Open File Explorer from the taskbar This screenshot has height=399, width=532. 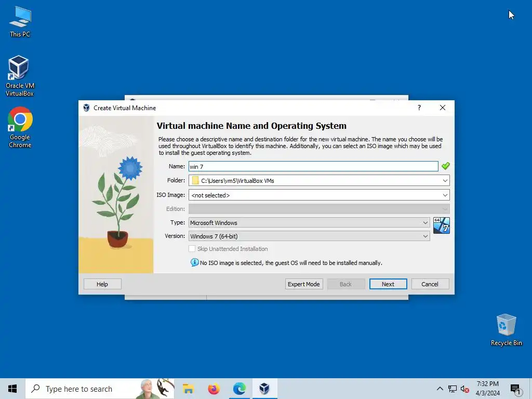[188, 389]
